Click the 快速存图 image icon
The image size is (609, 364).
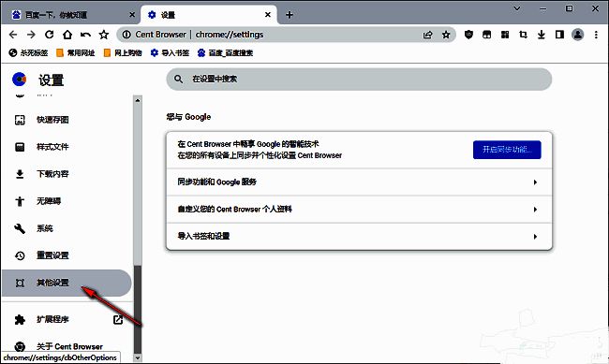pyautogui.click(x=20, y=120)
